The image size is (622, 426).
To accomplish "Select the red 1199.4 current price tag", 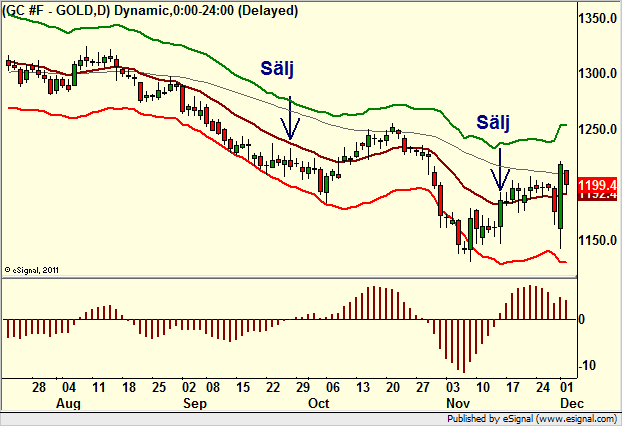I will point(597,185).
